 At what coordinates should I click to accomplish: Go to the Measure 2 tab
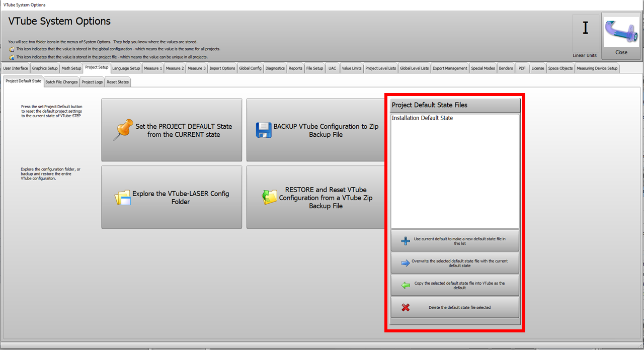(x=175, y=68)
